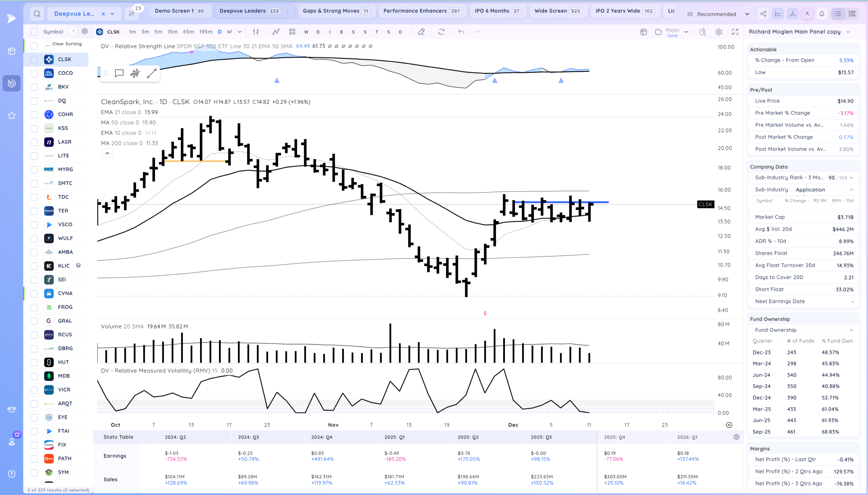Collapse the Fund Ownership section
The width and height of the screenshot is (868, 495).
[x=851, y=330]
